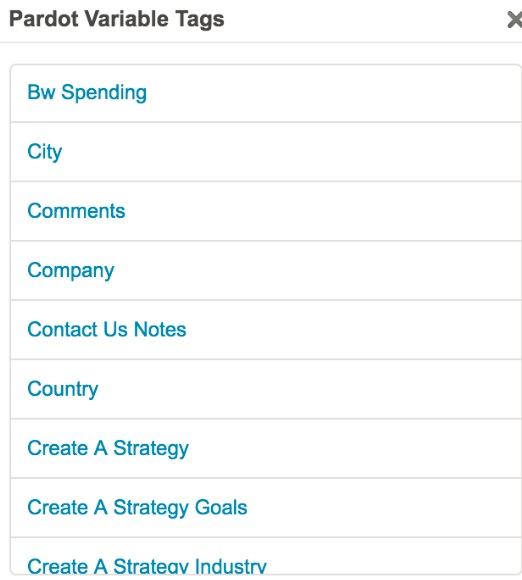Screen dimensions: 522x580
Task: Click the Create A Strategy row
Action: [x=266, y=449]
